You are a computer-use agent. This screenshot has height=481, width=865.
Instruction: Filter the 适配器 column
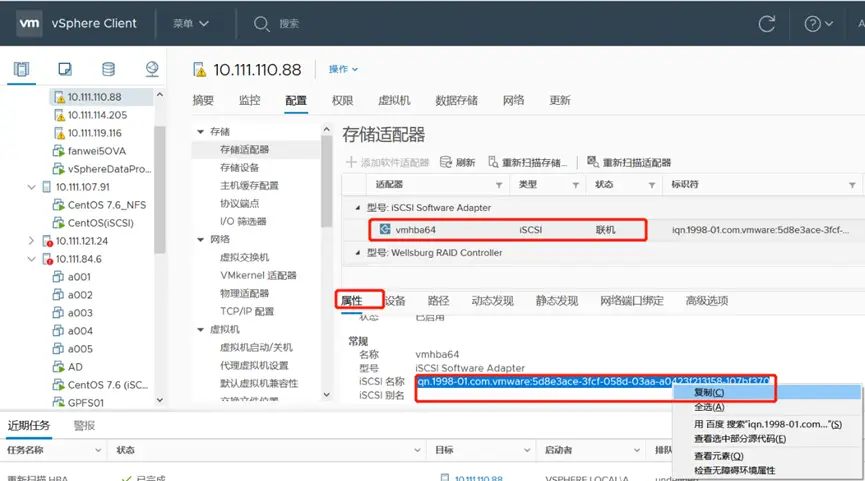499,185
